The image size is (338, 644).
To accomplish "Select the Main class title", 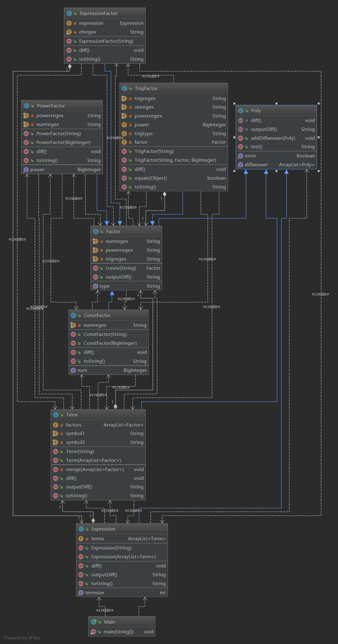I will tap(109, 622).
